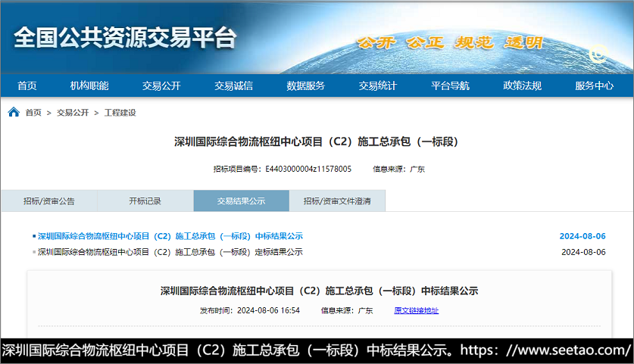Navigate to 交易统计 menu item
This screenshot has height=364, width=634.
377,86
